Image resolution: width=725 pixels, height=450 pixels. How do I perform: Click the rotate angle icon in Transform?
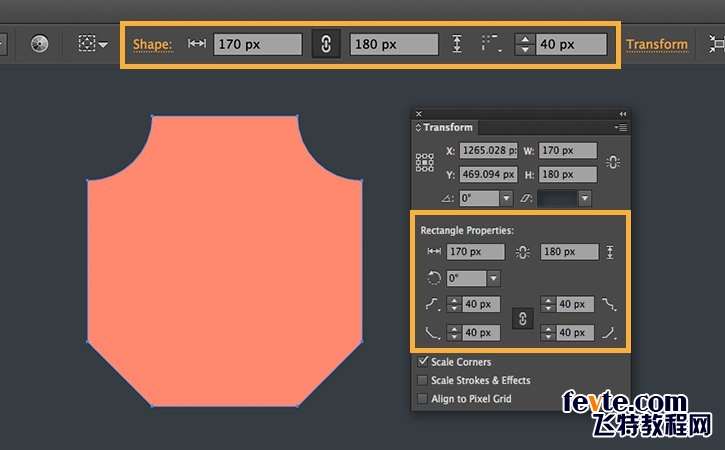(x=447, y=198)
